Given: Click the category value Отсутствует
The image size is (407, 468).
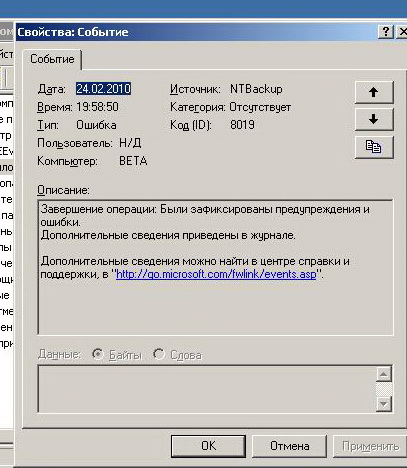Looking at the screenshot, I should 260,107.
